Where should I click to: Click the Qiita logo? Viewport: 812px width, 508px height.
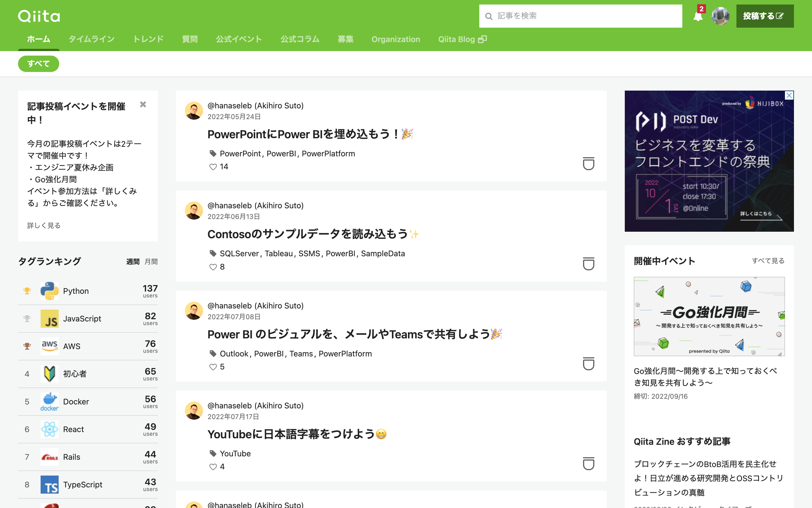coord(39,16)
